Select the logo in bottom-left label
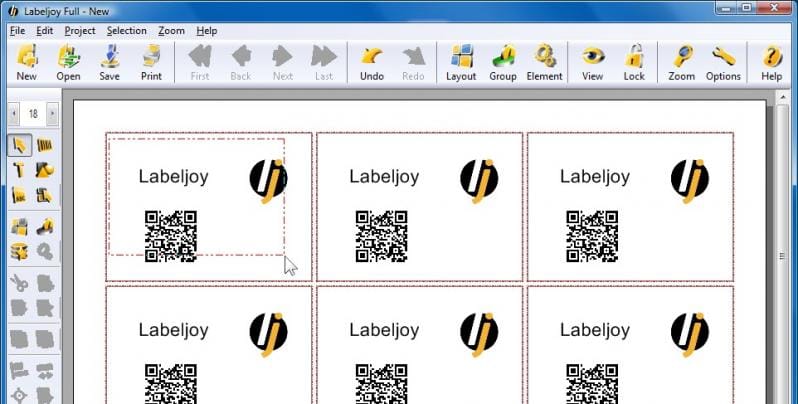The height and width of the screenshot is (404, 798). (269, 335)
